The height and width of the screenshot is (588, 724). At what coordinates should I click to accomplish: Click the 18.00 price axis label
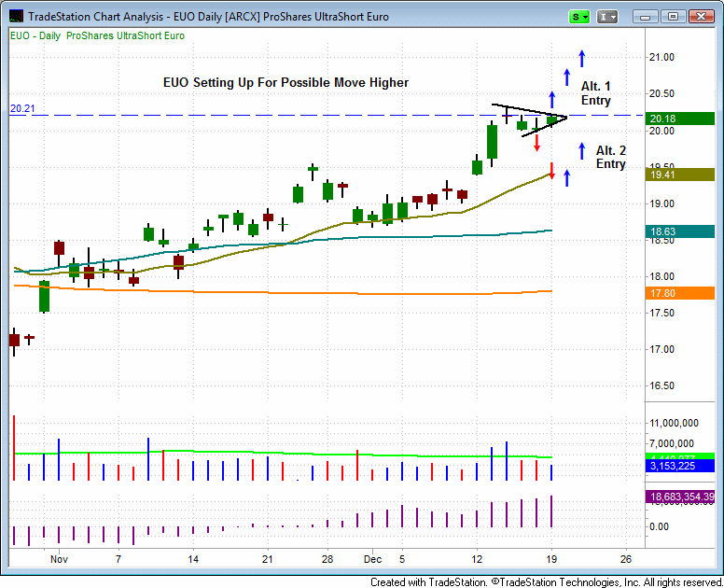[662, 276]
